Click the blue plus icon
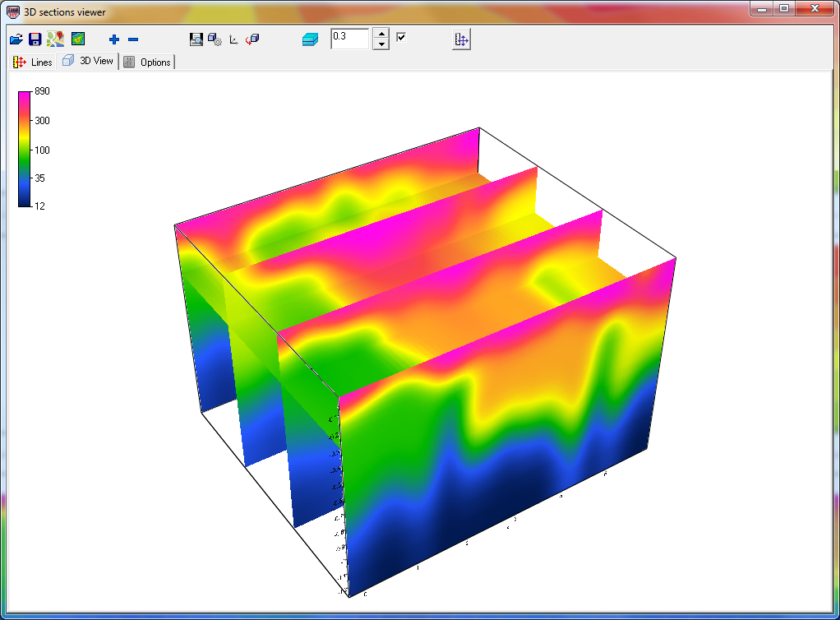The image size is (840, 620). (114, 39)
